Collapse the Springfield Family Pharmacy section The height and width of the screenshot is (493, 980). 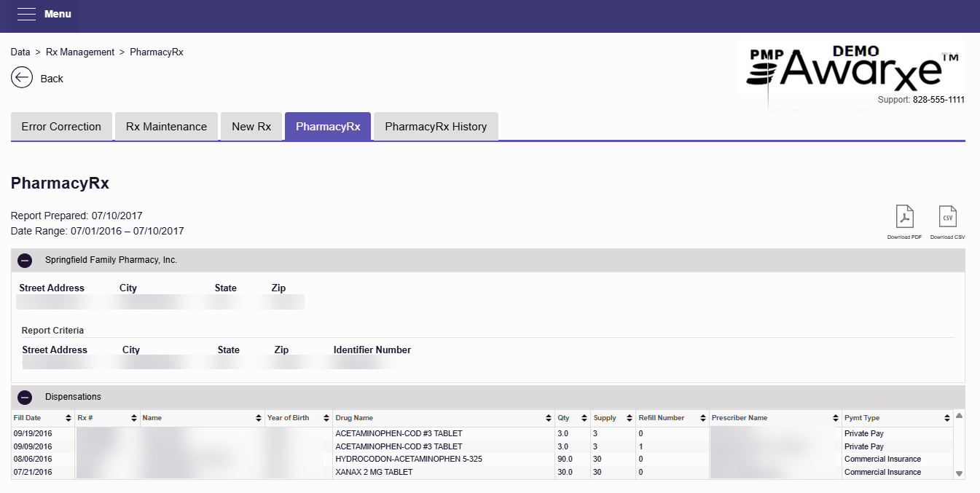tap(25, 260)
